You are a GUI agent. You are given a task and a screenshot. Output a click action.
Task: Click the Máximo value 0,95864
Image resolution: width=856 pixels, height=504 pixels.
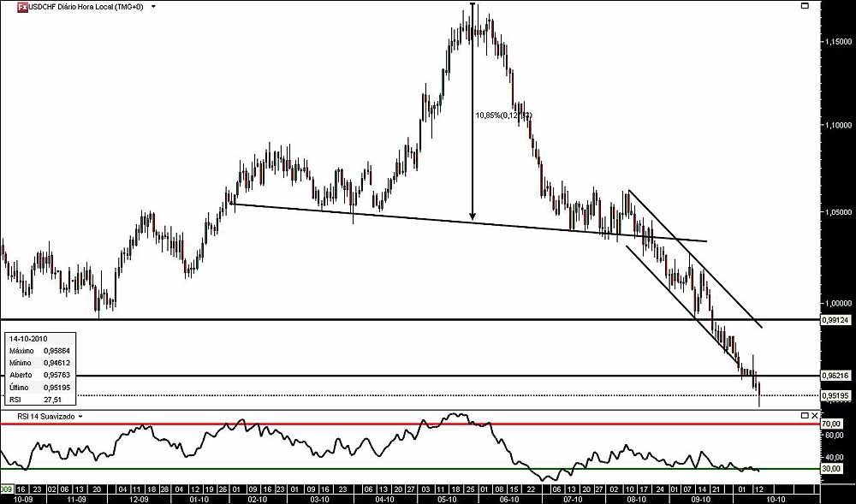pos(56,351)
